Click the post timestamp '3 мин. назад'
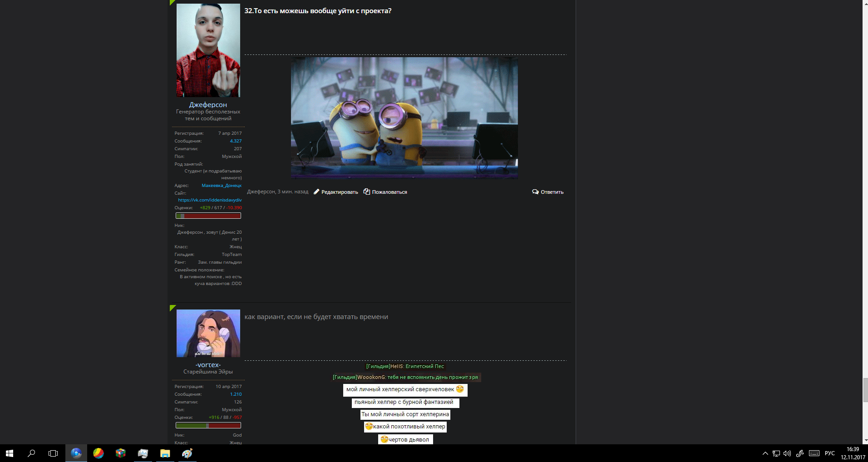Image resolution: width=868 pixels, height=462 pixels. tap(293, 192)
